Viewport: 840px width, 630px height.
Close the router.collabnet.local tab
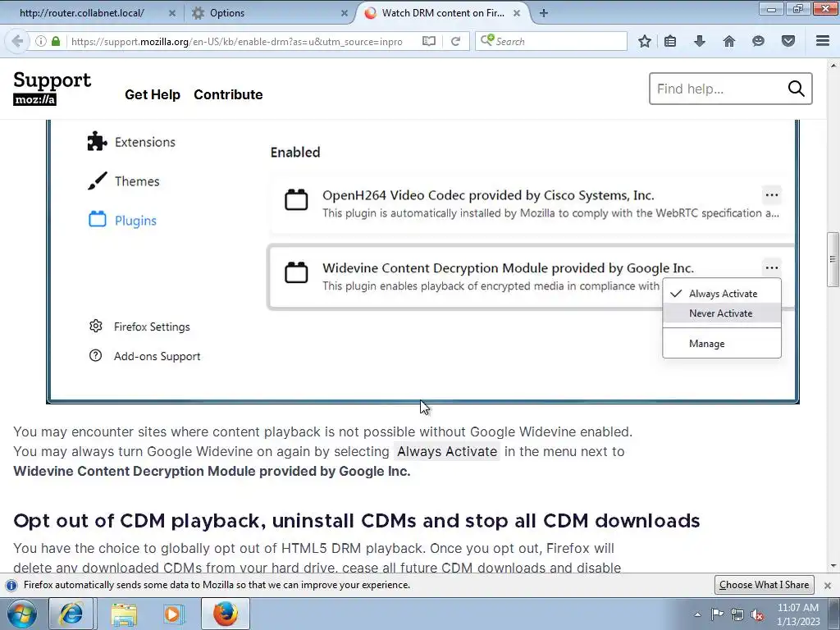pos(172,13)
